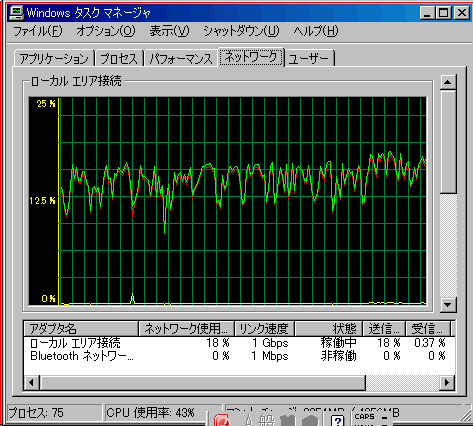Sort by アダプタ名 column header
The height and width of the screenshot is (426, 473).
click(x=81, y=329)
